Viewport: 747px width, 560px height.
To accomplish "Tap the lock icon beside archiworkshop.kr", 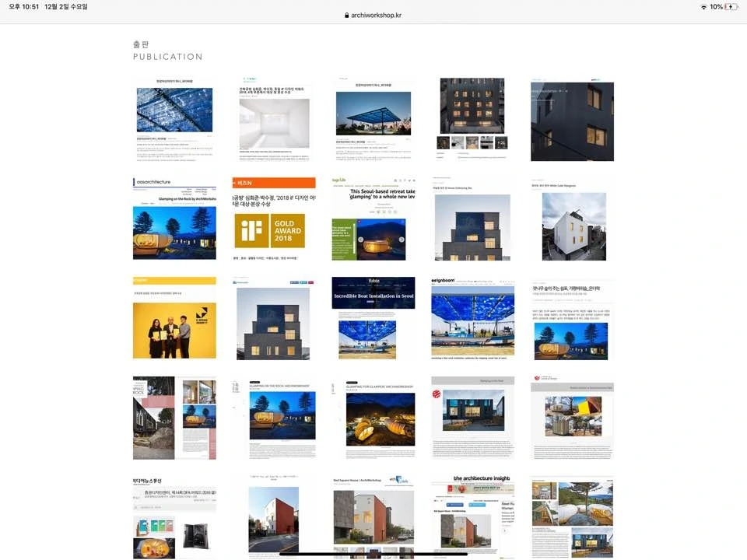I will tap(347, 16).
